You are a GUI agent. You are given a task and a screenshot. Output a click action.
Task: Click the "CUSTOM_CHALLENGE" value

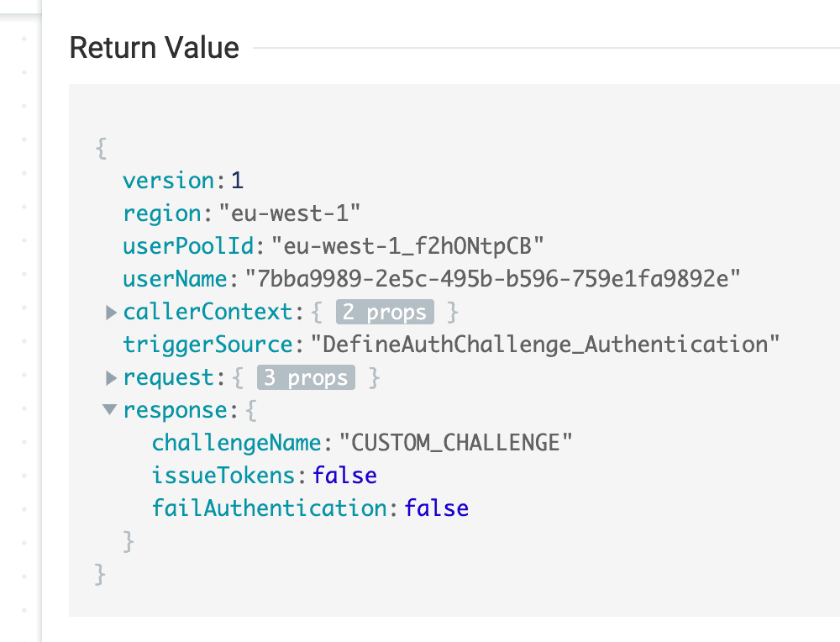tap(455, 443)
